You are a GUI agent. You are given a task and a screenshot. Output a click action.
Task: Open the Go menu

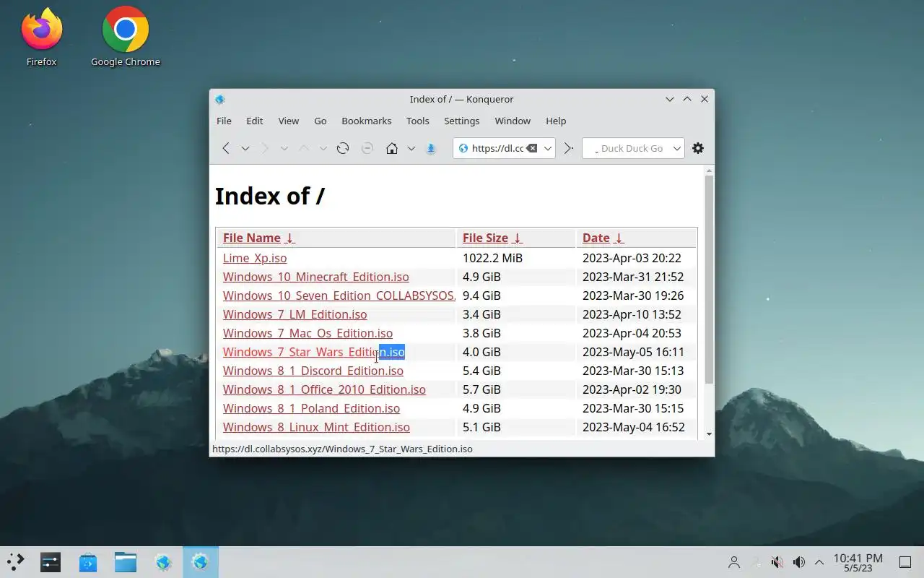click(321, 121)
